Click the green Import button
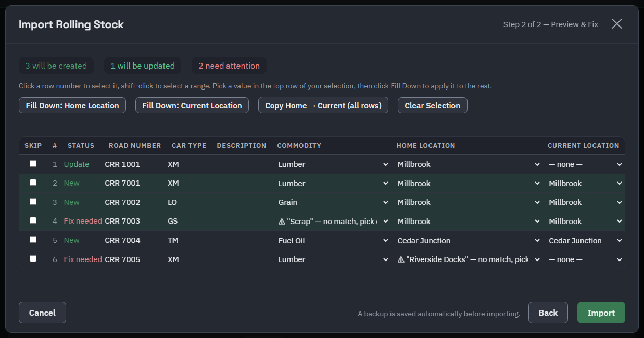 [601, 313]
